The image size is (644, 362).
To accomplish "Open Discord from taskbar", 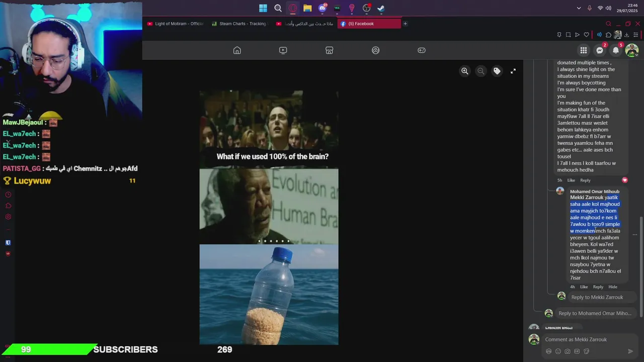I will coord(322,8).
